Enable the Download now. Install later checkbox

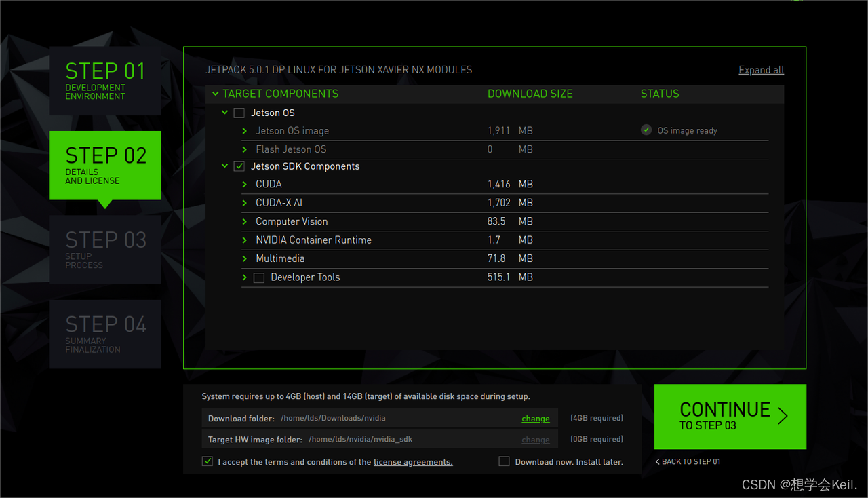pyautogui.click(x=504, y=461)
